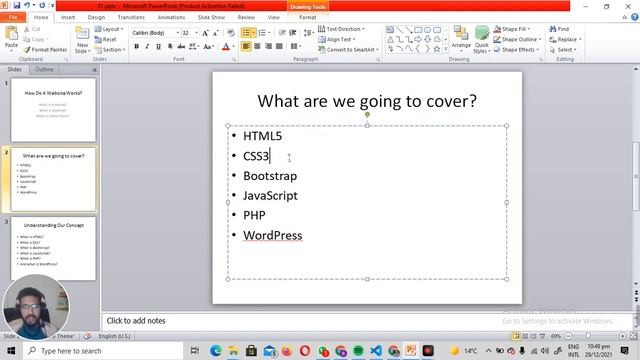Click the Replace button

coord(565,40)
